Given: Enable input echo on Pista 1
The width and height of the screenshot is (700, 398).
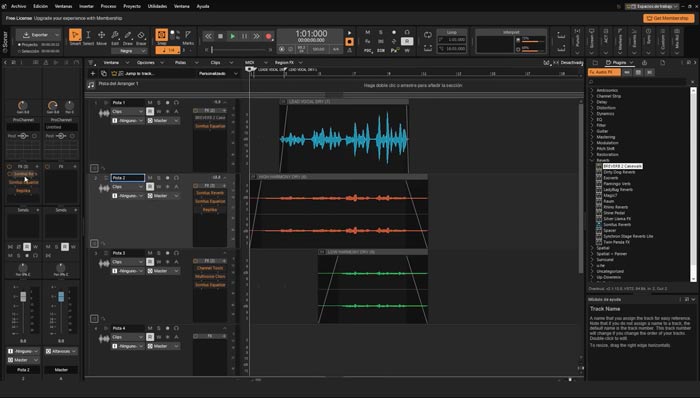Looking at the screenshot, I should tap(176, 103).
